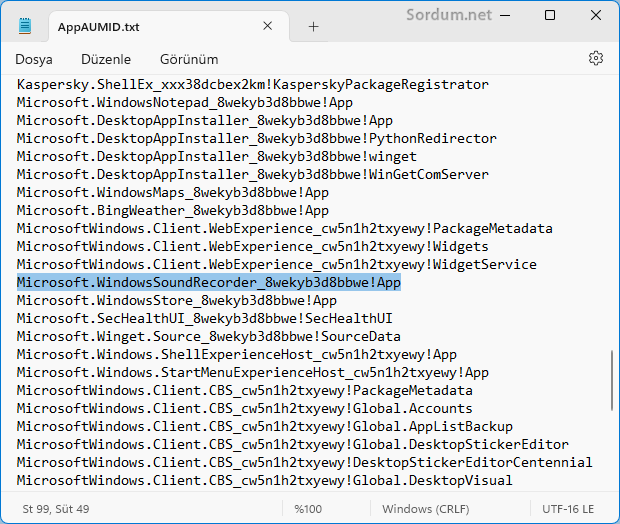Click the Client.CBS PackageMetadata line
The height and width of the screenshot is (524, 620).
click(x=245, y=391)
